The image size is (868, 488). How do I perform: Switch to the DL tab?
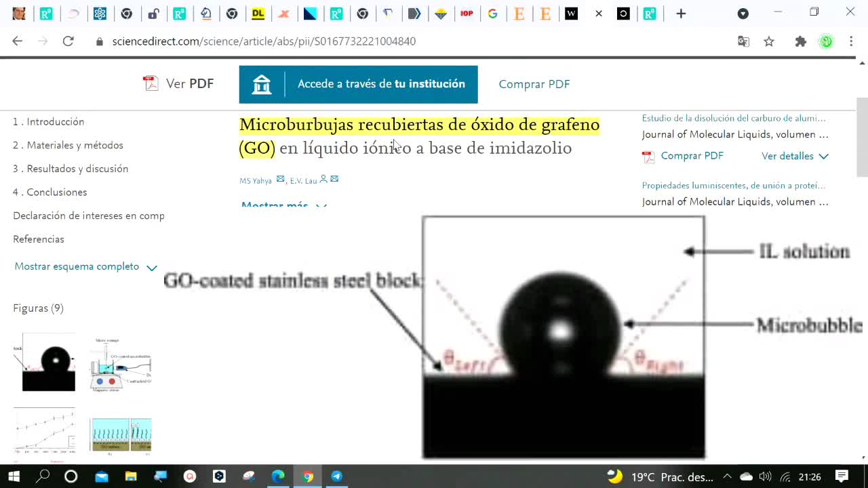tap(258, 14)
